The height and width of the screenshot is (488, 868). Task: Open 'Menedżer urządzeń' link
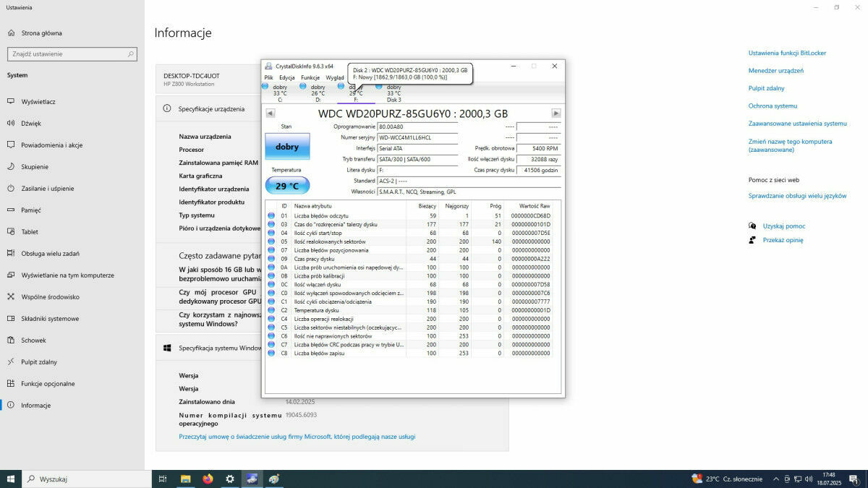(x=775, y=71)
